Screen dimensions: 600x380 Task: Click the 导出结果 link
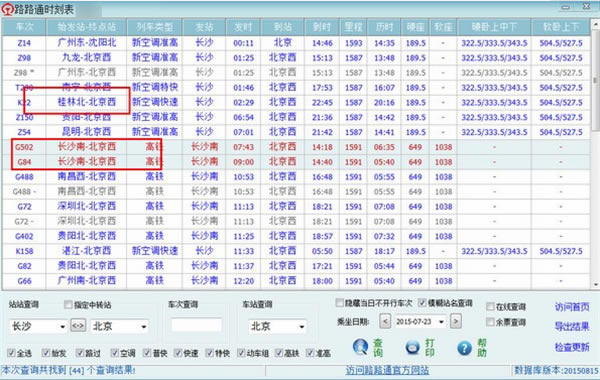click(x=572, y=326)
